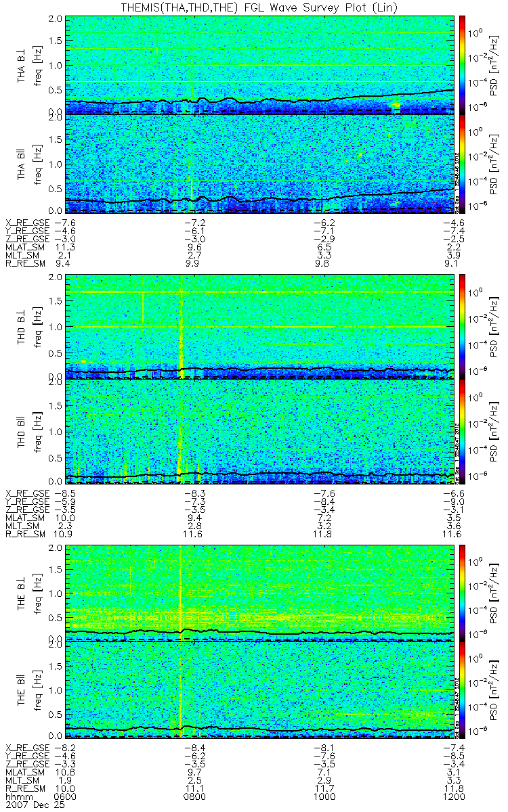The height and width of the screenshot is (812, 508).
Task: Select the THE B⊥ spectrogram panel
Action: click(x=259, y=592)
